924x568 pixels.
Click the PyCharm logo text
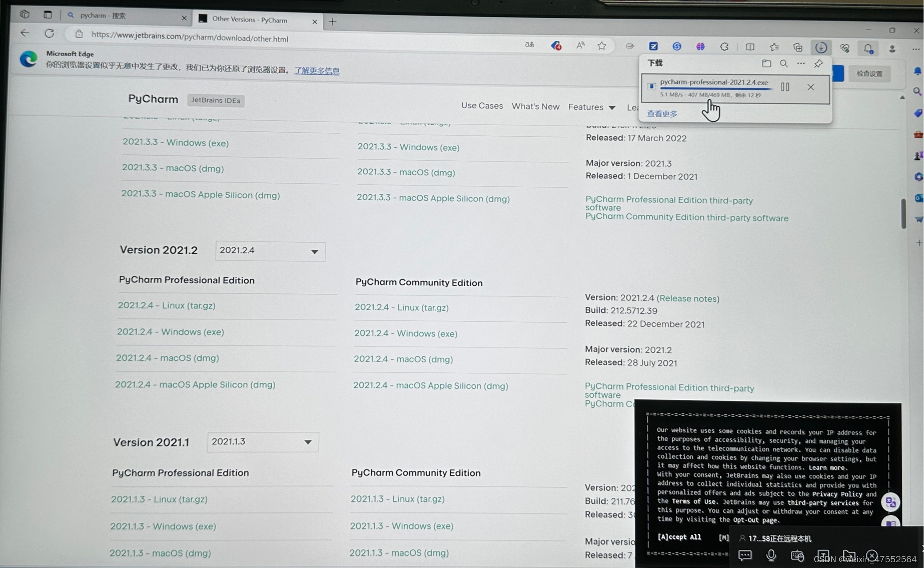(x=153, y=99)
